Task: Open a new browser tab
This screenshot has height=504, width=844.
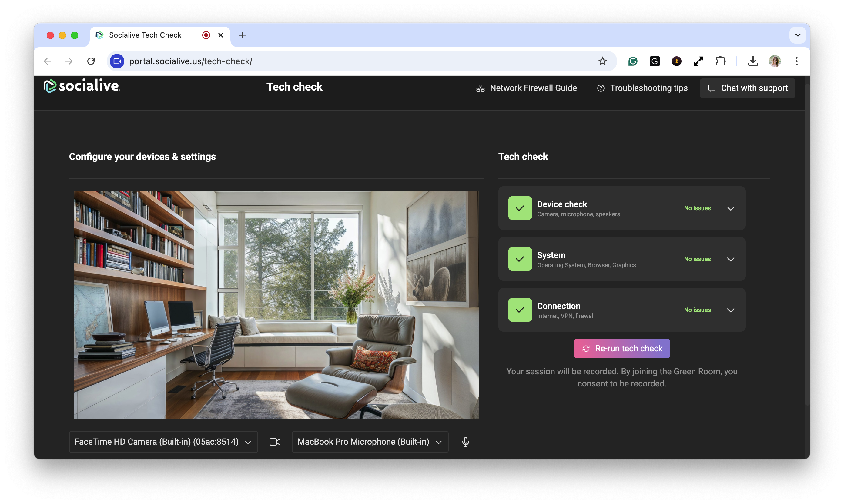Action: (242, 35)
